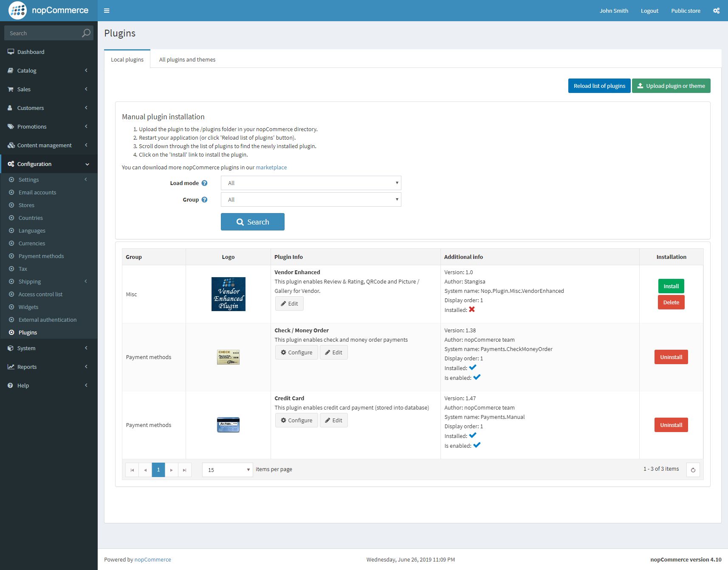Refresh the plugins grid
Viewport: 728px width, 570px height.
[x=693, y=470]
